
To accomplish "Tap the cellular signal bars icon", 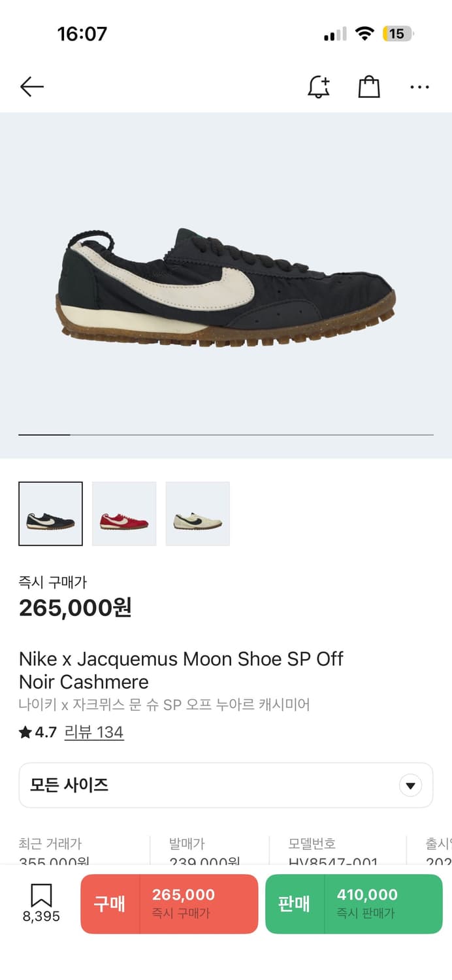I will click(336, 35).
